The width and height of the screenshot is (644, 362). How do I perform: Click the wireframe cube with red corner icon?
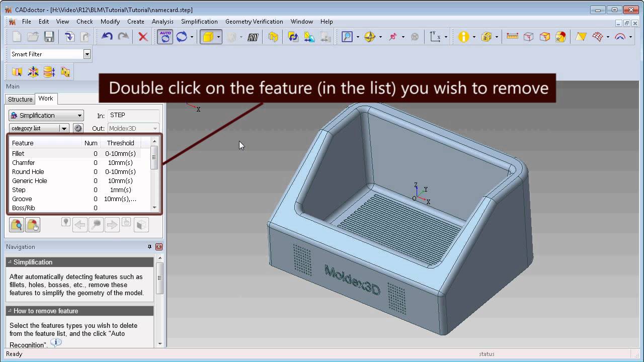[528, 37]
